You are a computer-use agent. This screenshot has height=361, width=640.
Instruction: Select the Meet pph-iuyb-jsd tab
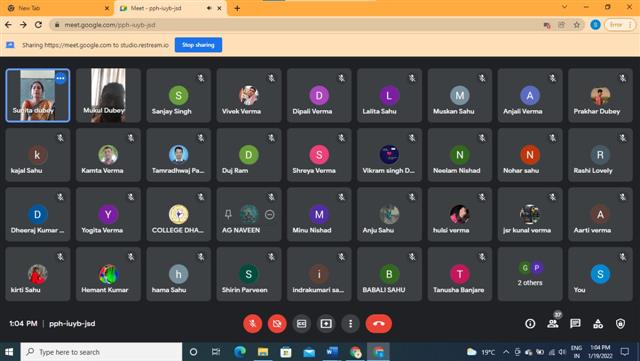pos(170,8)
